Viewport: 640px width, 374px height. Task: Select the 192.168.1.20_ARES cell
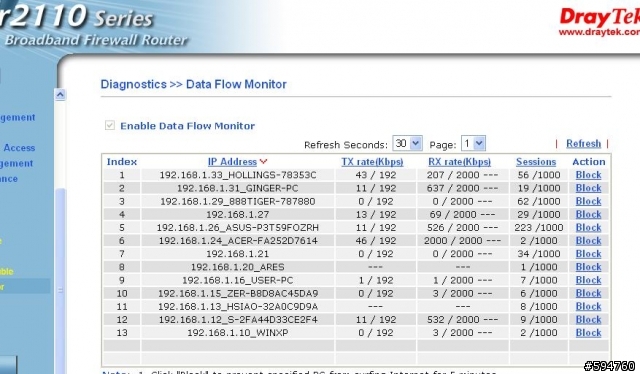pos(238,267)
